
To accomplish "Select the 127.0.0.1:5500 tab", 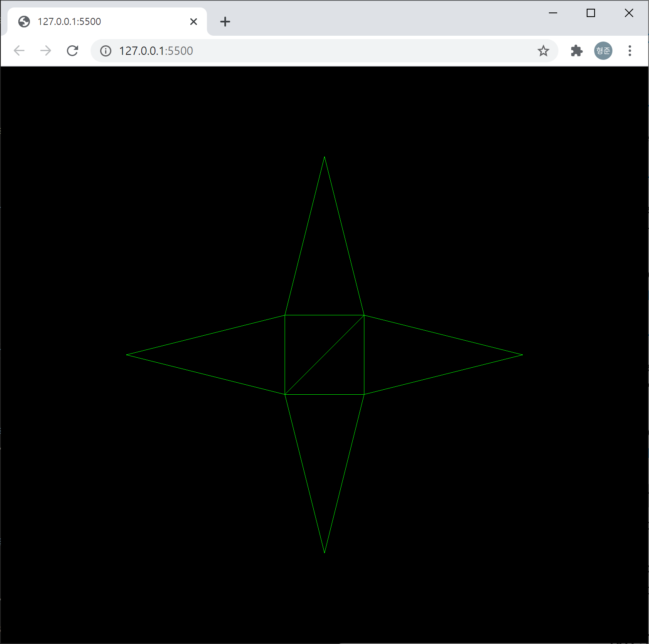I will coord(107,22).
